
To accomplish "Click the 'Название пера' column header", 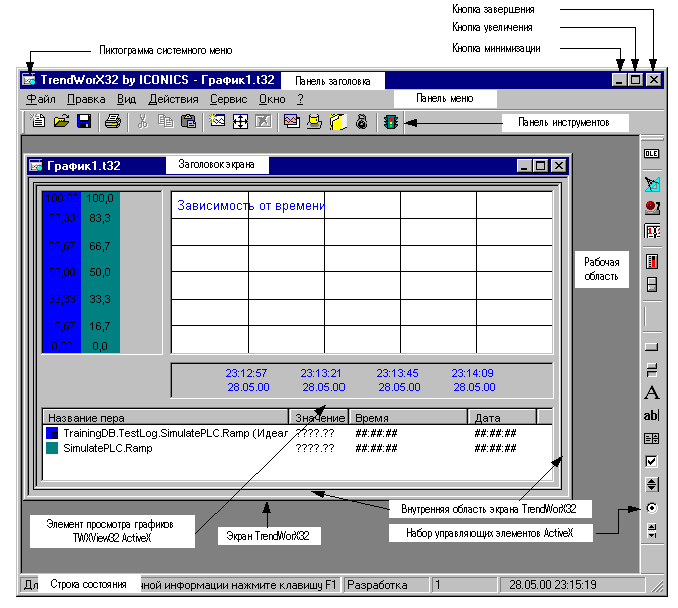I will tap(166, 417).
